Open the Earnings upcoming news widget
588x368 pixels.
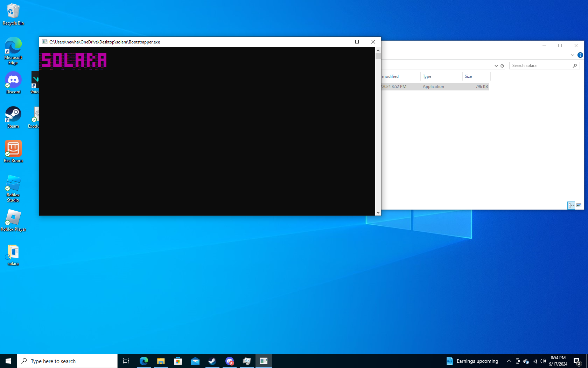472,361
